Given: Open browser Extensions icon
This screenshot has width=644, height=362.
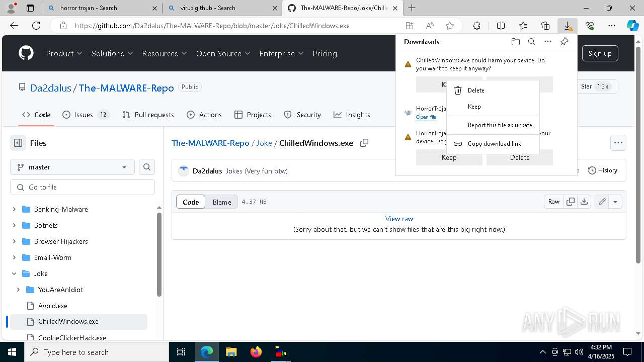Looking at the screenshot, I should coord(476,26).
